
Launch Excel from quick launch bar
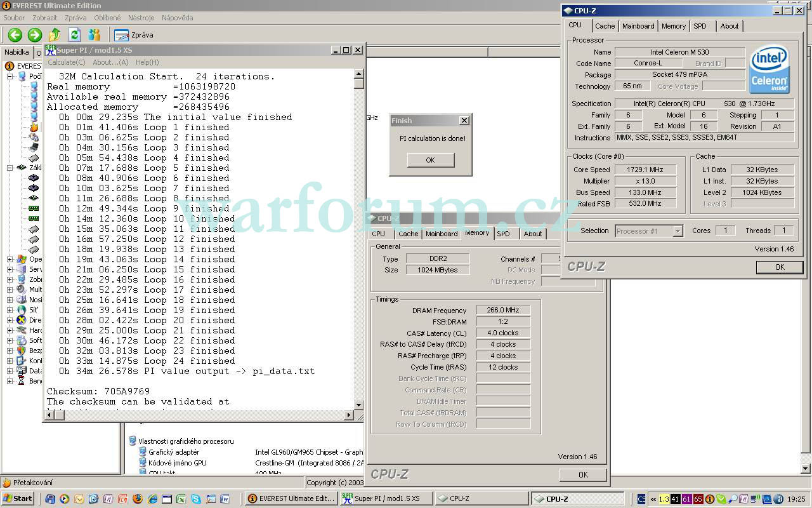[x=181, y=499]
